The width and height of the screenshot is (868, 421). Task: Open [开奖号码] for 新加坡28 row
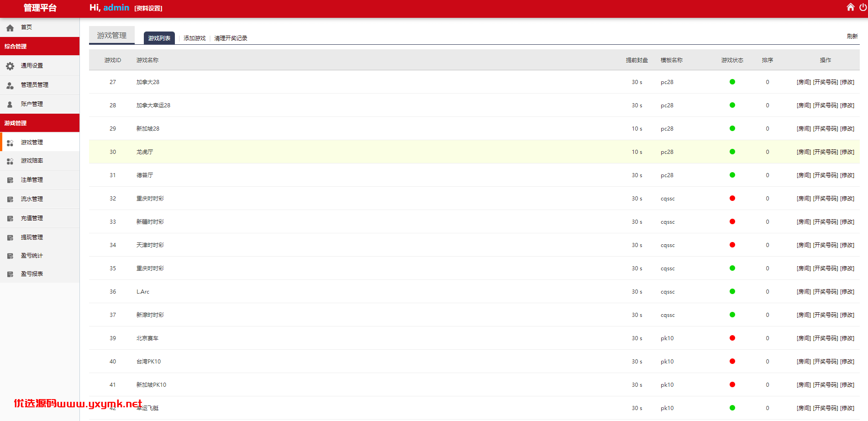(x=826, y=129)
